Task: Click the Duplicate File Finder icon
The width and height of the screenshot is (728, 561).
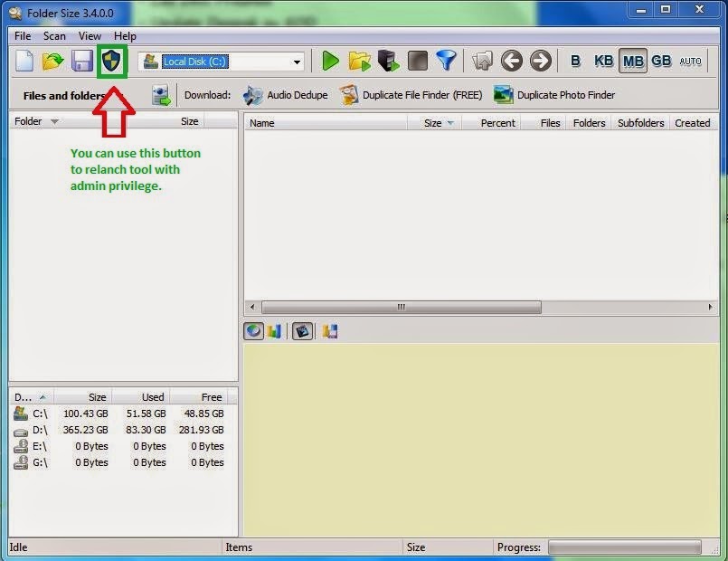Action: [x=349, y=95]
